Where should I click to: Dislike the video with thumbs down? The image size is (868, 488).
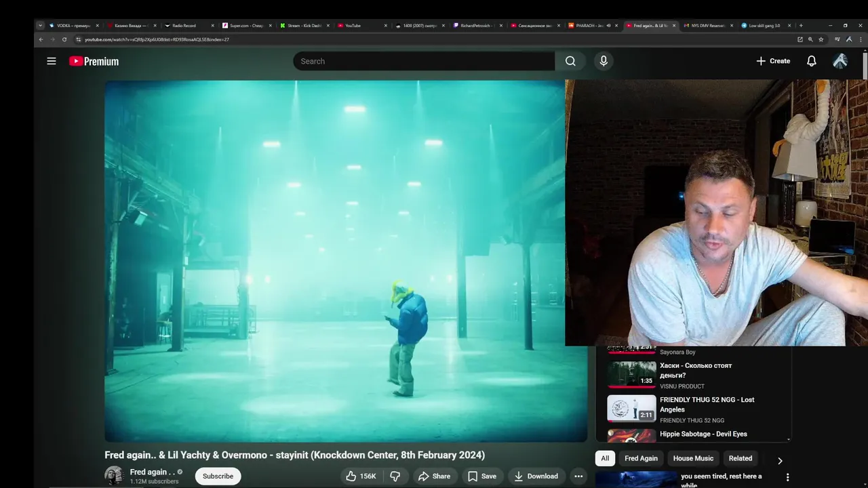395,476
